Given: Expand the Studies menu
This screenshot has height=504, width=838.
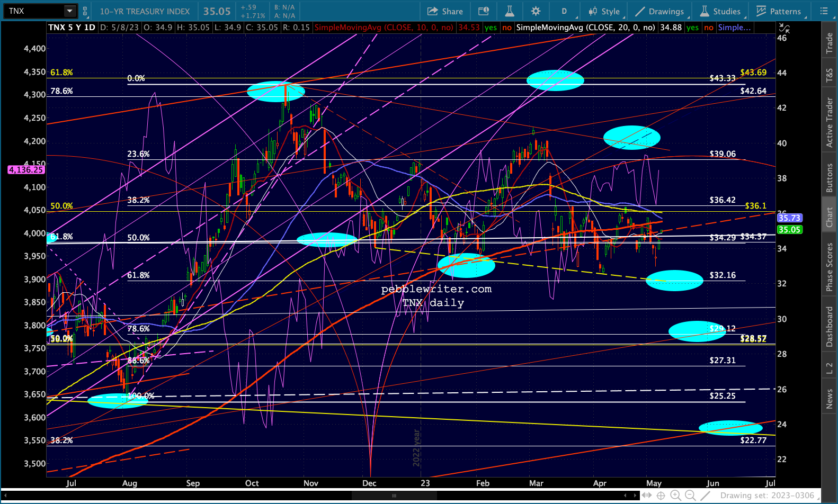Looking at the screenshot, I should [x=720, y=11].
